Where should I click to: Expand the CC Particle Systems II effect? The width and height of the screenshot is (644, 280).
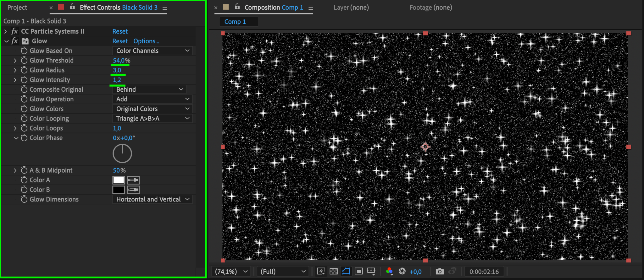click(x=6, y=31)
